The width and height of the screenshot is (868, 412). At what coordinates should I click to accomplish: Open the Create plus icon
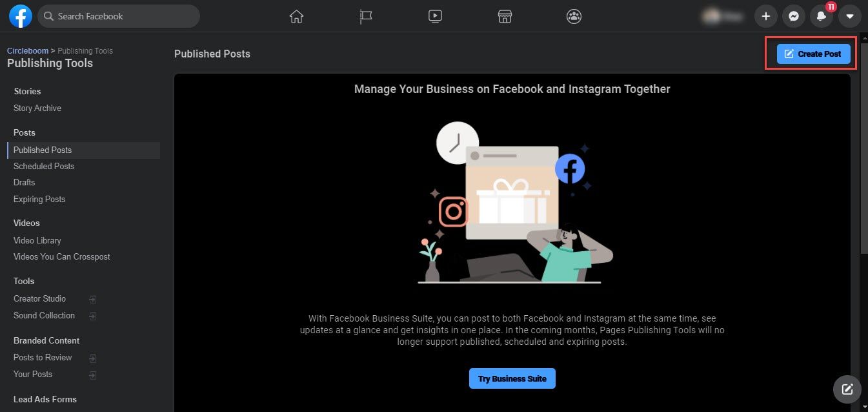pos(765,16)
